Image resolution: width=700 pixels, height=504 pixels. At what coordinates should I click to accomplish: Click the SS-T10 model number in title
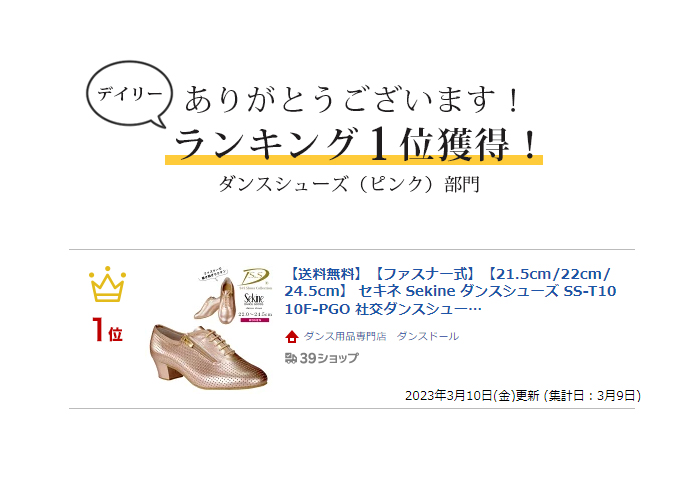coord(590,291)
